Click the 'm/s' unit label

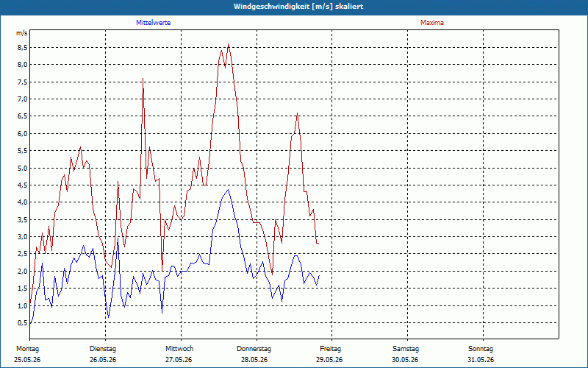pyautogui.click(x=22, y=33)
